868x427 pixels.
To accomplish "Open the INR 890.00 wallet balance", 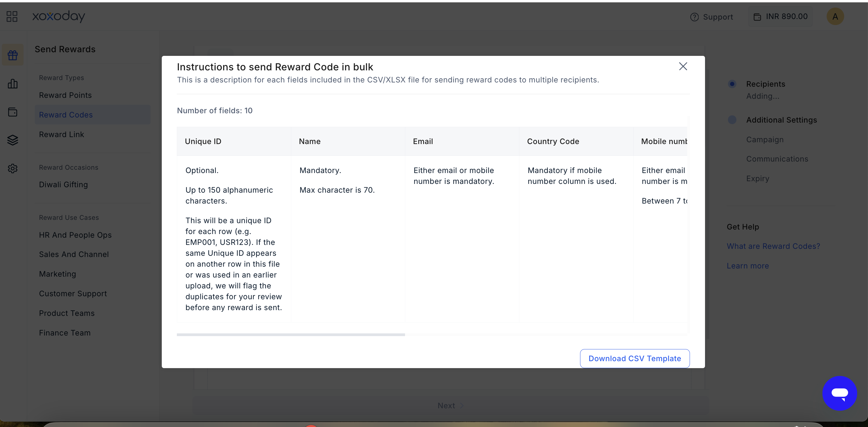I will coord(781,17).
